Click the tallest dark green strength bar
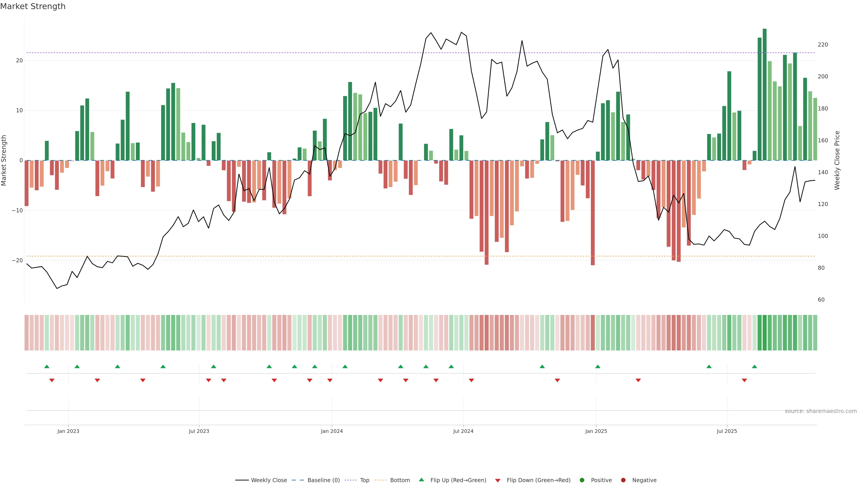The width and height of the screenshot is (868, 488). 764,94
